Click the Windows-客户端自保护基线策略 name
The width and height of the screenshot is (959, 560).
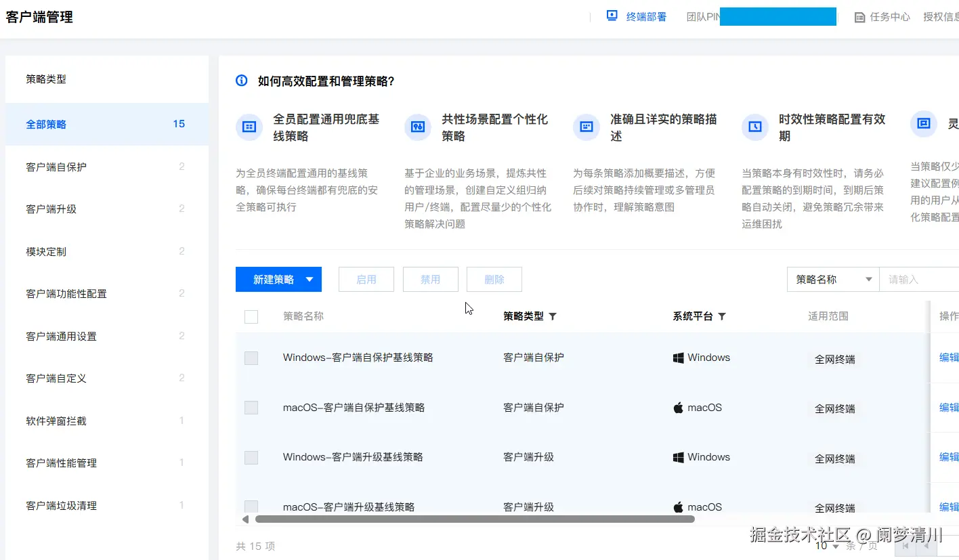pyautogui.click(x=358, y=358)
